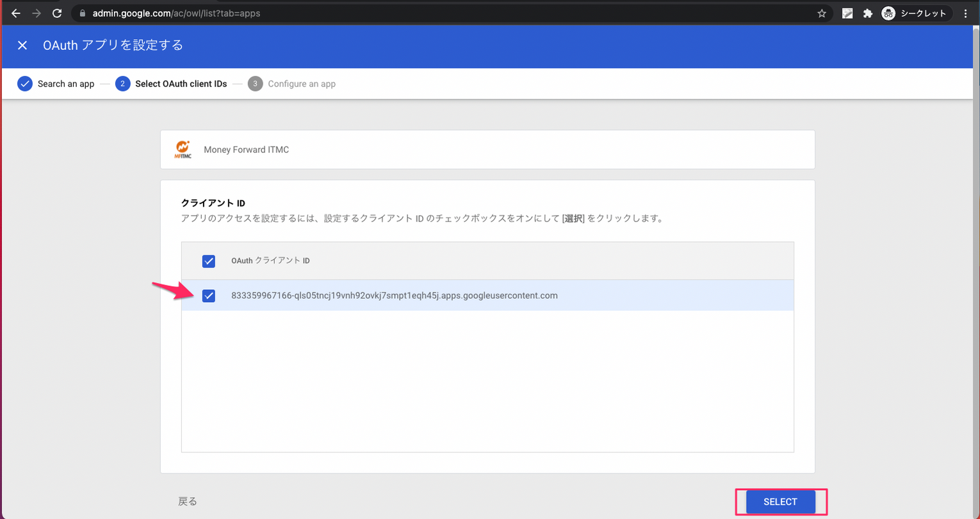Select the Select OAuth client IDs step
Image resolution: width=980 pixels, height=519 pixels.
172,84
